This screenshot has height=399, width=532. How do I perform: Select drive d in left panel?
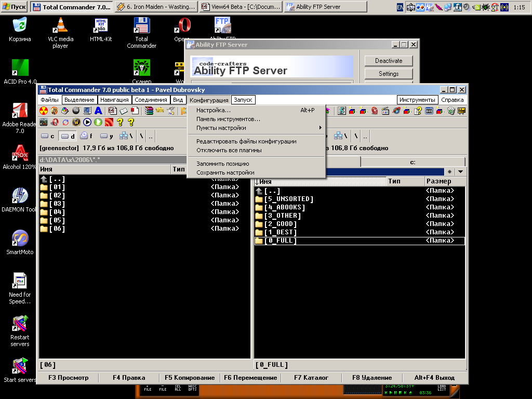(x=68, y=136)
